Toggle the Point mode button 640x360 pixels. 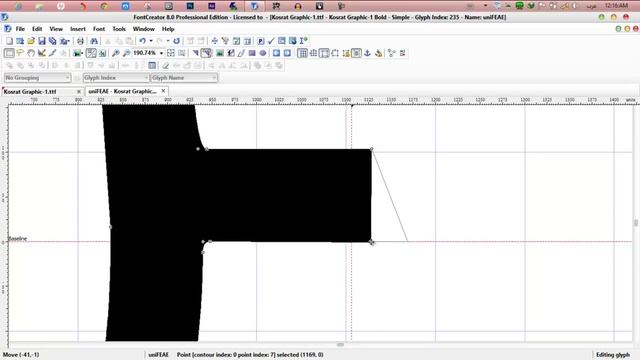[x=206, y=53]
